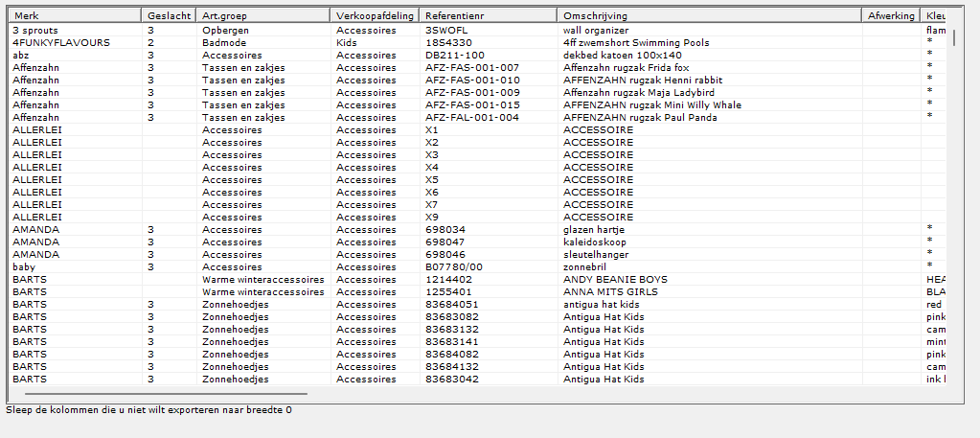The height and width of the screenshot is (438, 980).
Task: Click AFFENZAHN rugzak Paul Panda
Action: coord(640,118)
